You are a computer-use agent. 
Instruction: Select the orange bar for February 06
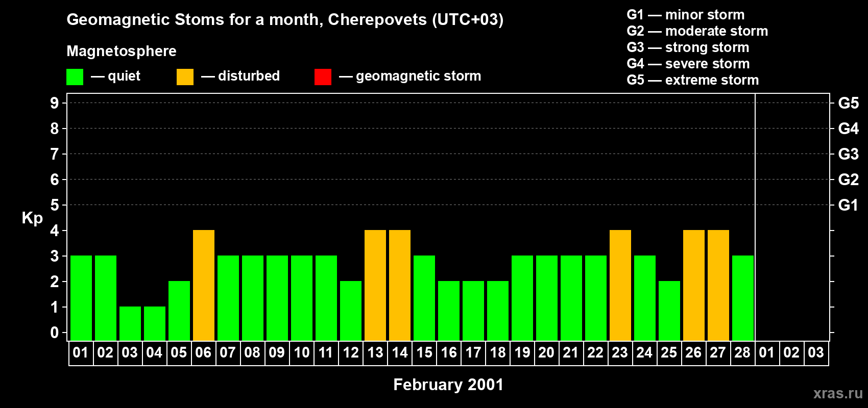(x=204, y=285)
